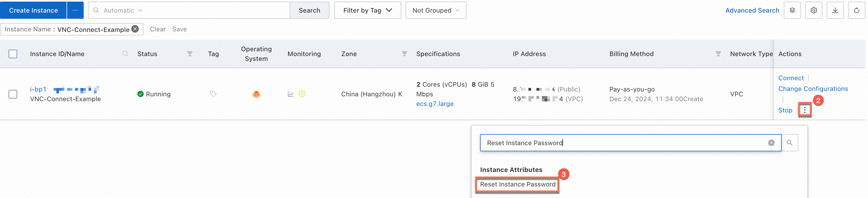This screenshot has width=868, height=198.
Task: Click the monitoring chart icon for instance
Action: (x=290, y=94)
